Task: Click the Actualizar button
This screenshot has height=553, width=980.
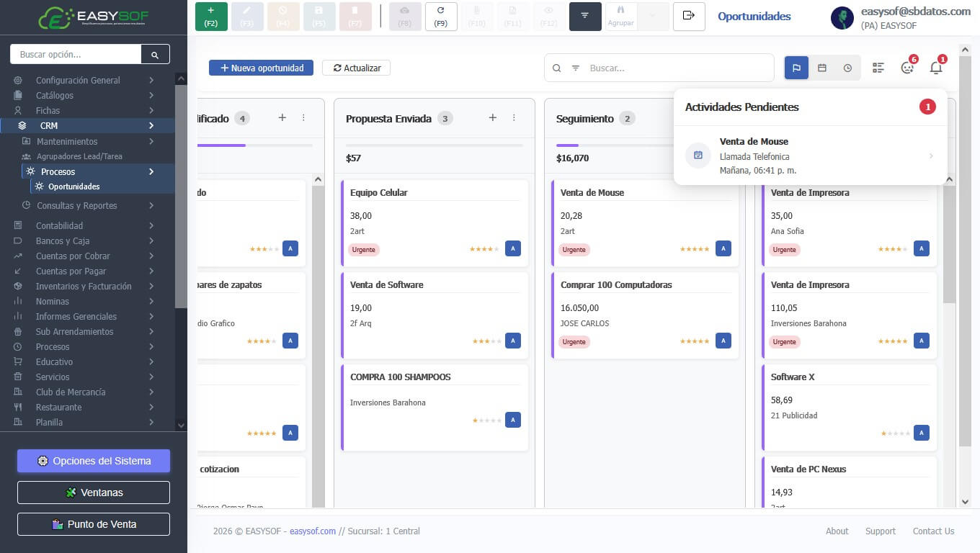Action: point(356,68)
